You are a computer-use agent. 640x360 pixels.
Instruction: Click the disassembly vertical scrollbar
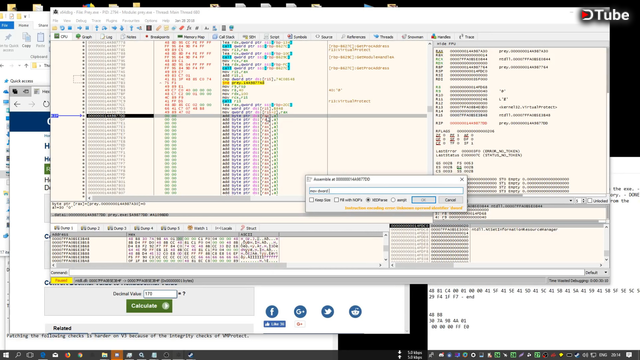click(x=429, y=118)
